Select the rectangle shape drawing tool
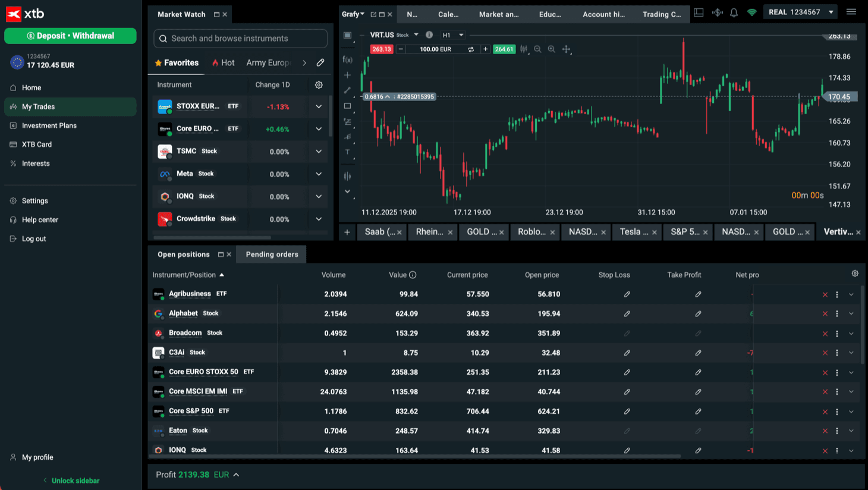This screenshot has height=490, width=868. pyautogui.click(x=348, y=106)
